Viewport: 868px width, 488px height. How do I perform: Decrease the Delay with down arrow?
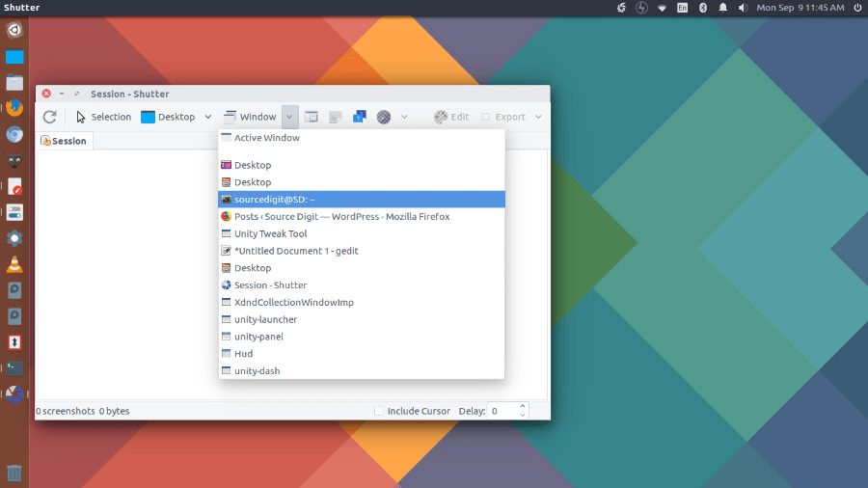pyautogui.click(x=523, y=415)
